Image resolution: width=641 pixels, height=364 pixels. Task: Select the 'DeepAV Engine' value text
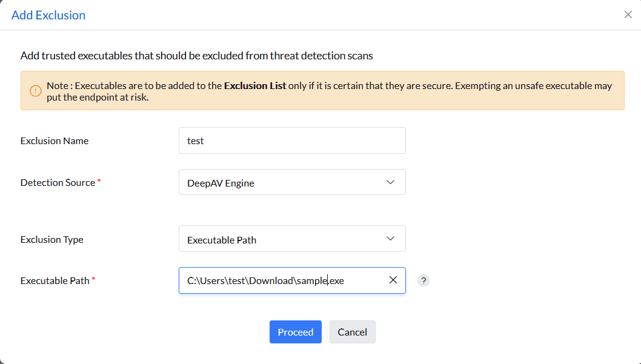pos(221,183)
